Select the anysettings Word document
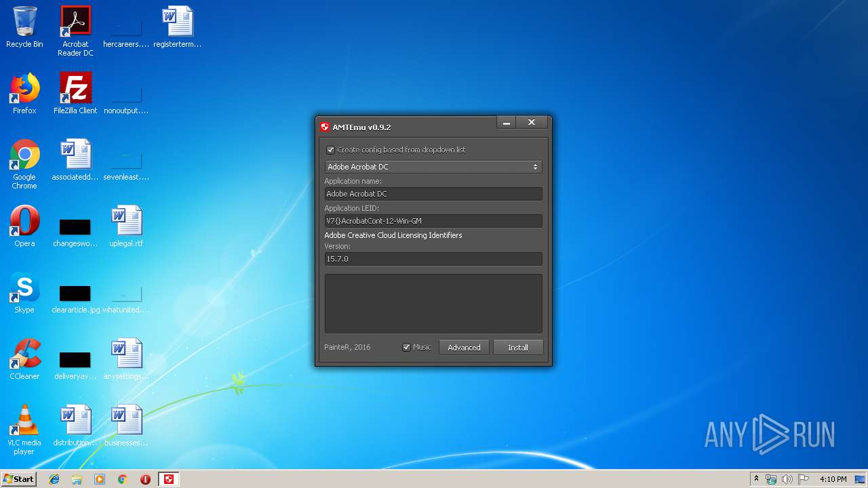868x488 pixels. click(x=126, y=360)
